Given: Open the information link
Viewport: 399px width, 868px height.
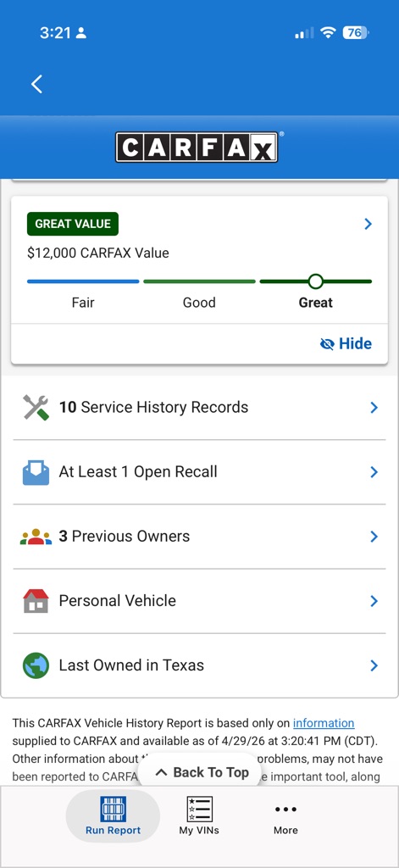Looking at the screenshot, I should (324, 723).
